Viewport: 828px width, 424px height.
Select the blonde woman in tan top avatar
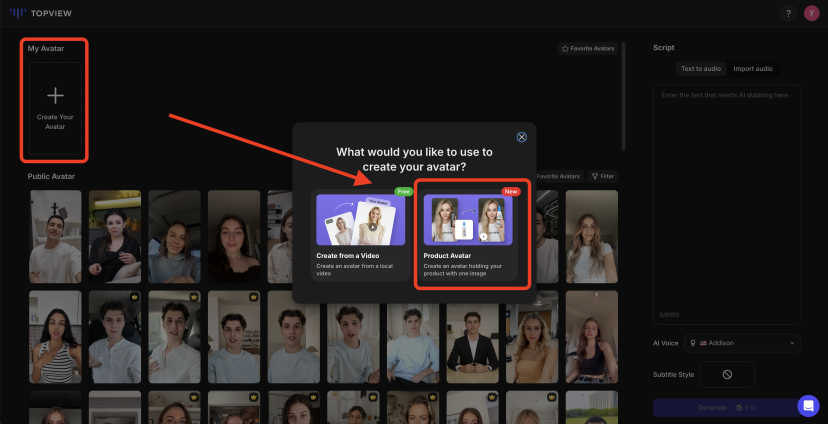(x=532, y=337)
